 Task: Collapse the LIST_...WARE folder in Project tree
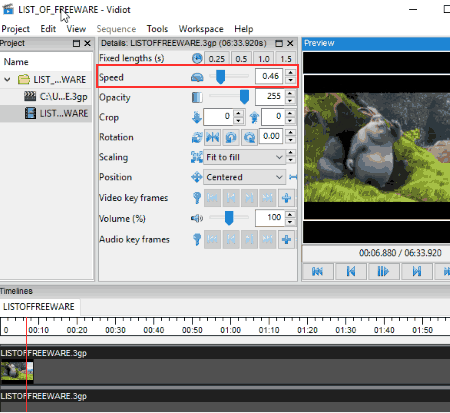(x=7, y=80)
